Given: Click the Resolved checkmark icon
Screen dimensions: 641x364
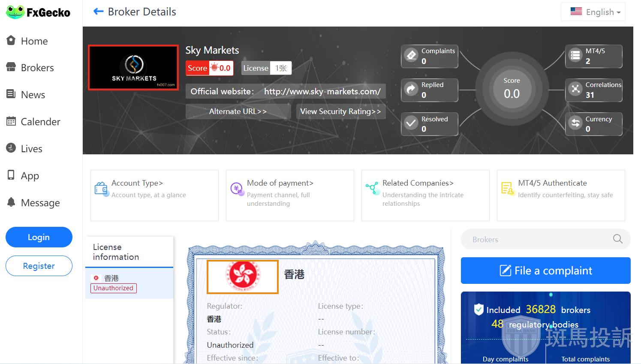Looking at the screenshot, I should coord(411,123).
